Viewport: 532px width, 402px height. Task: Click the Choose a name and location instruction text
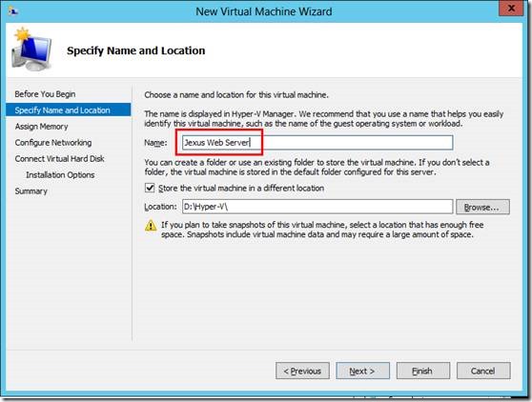click(236, 95)
